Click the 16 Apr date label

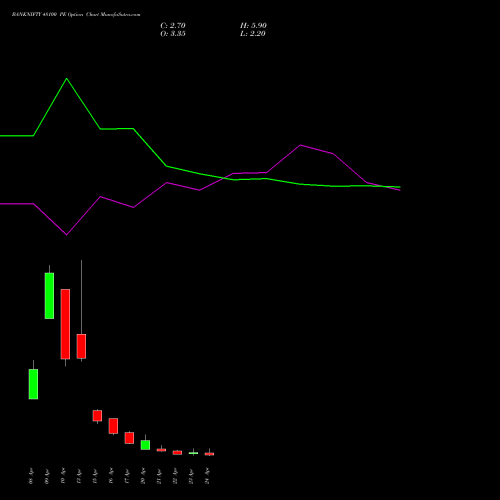pyautogui.click(x=111, y=476)
